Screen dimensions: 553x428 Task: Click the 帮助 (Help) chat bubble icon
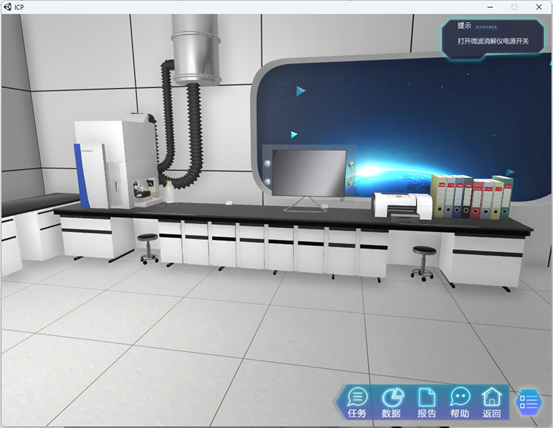pos(460,402)
